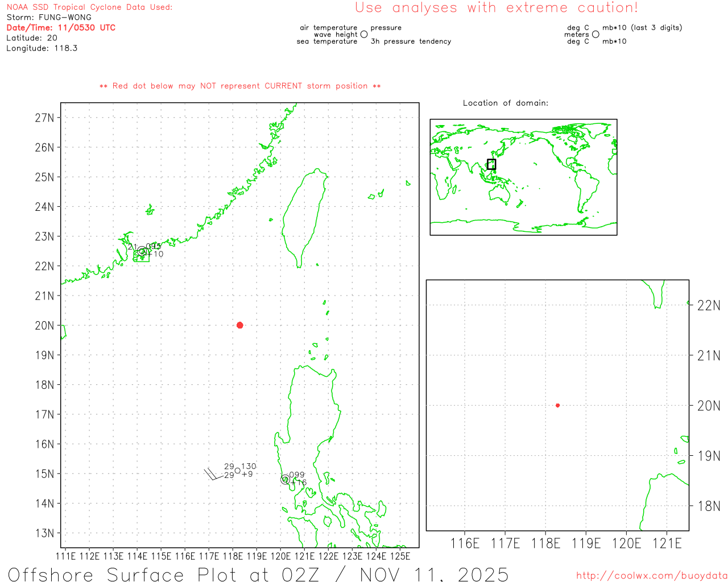Select the station circle with pressure 099

coord(285,479)
